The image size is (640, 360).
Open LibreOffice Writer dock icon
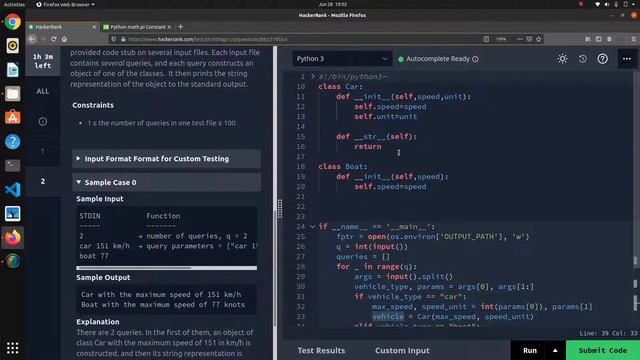click(x=13, y=70)
